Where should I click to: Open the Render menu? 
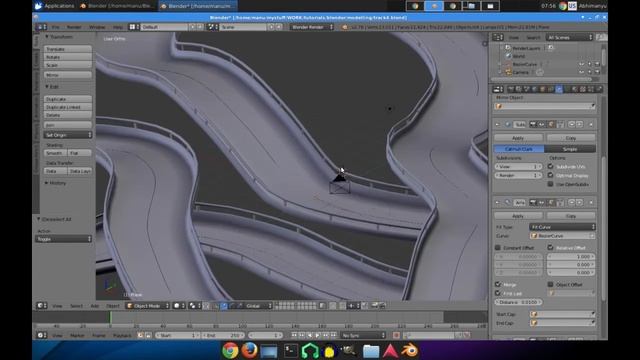click(74, 27)
